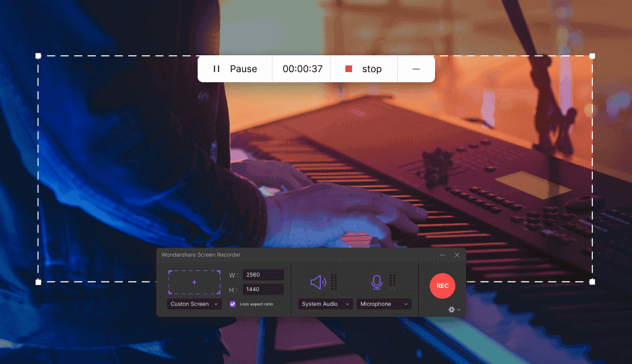Pause the screen recording
This screenshot has height=364, width=632.
tap(235, 69)
